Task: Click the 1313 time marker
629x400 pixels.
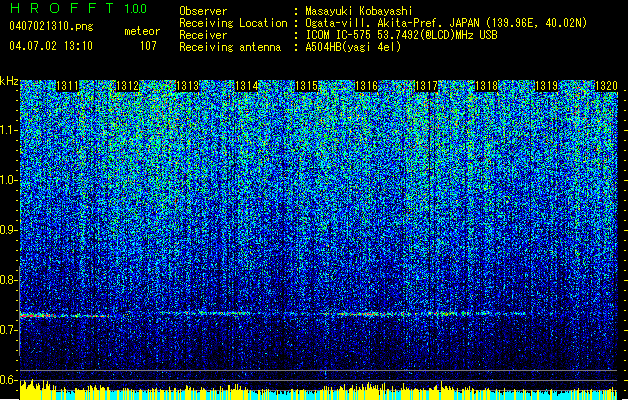Action: tap(187, 86)
